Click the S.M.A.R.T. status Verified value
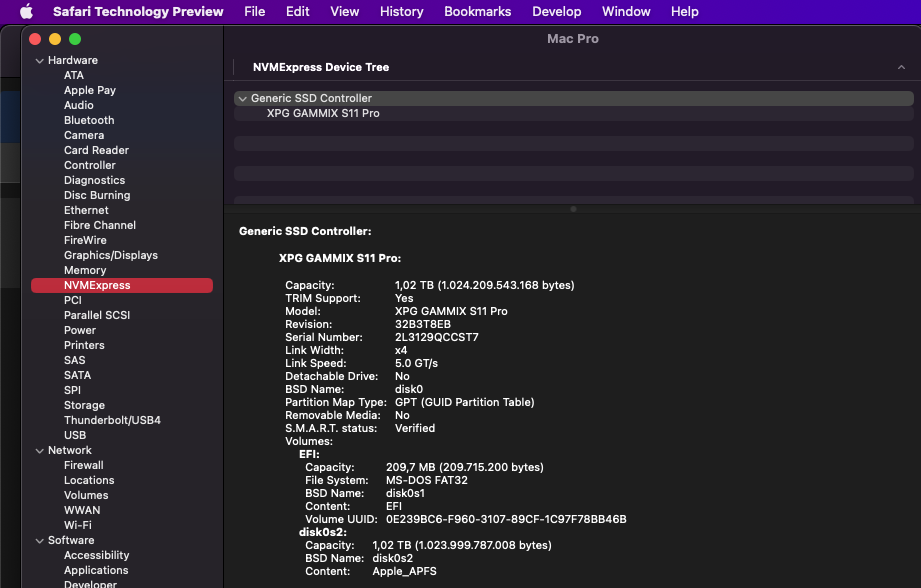Image resolution: width=921 pixels, height=588 pixels. point(415,428)
